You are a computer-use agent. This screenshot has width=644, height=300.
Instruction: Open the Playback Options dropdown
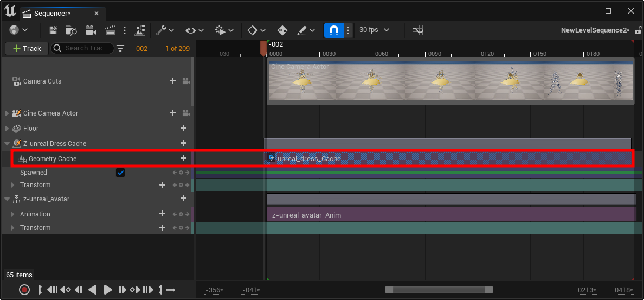point(224,30)
